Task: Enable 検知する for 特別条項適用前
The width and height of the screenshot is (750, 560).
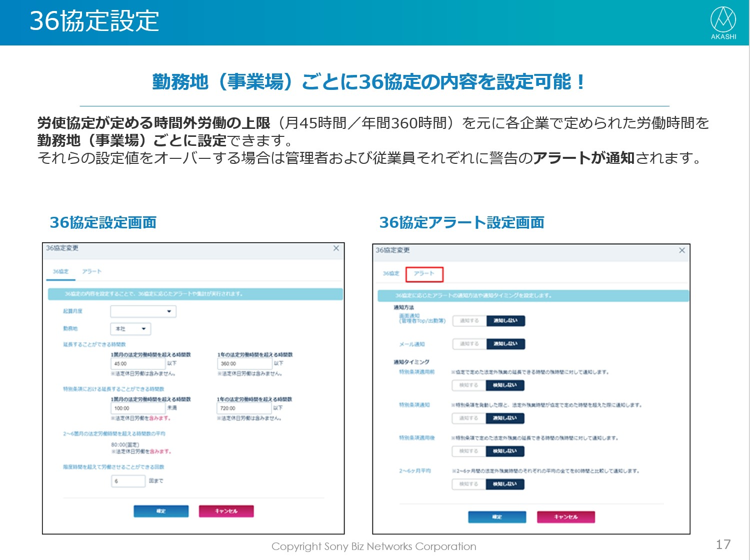Action: (469, 385)
